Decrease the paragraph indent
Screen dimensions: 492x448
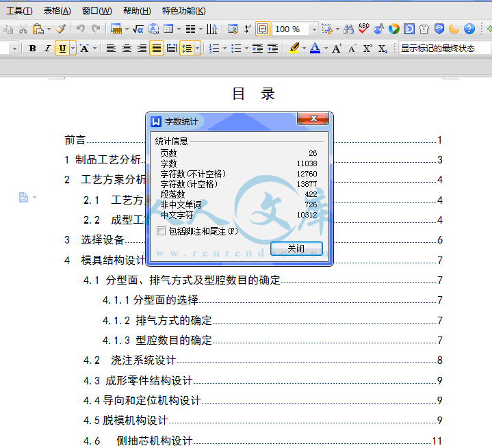(x=257, y=49)
